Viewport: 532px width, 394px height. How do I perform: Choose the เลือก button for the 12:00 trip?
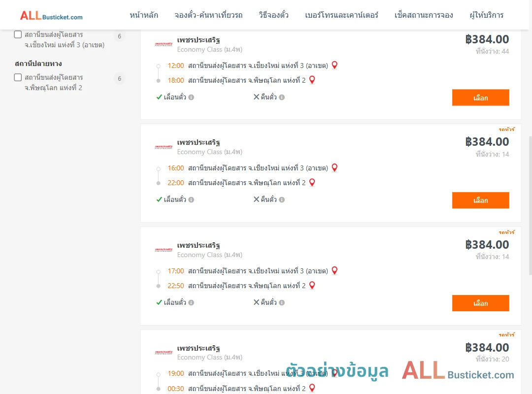coord(480,98)
